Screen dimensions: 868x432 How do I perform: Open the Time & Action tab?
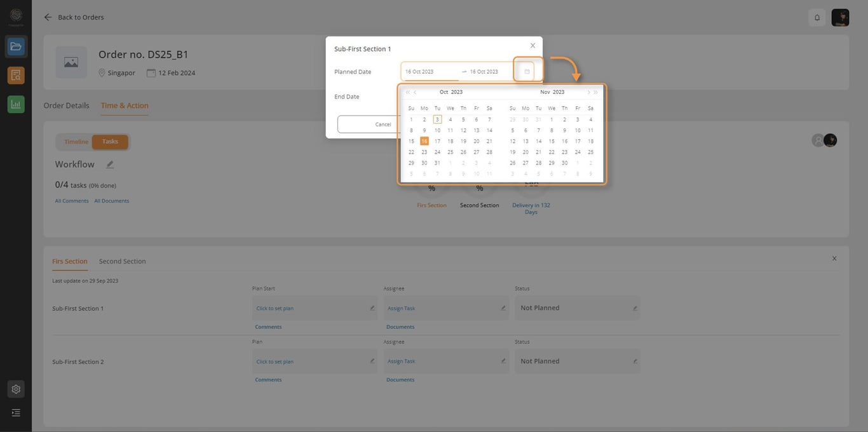tap(125, 105)
